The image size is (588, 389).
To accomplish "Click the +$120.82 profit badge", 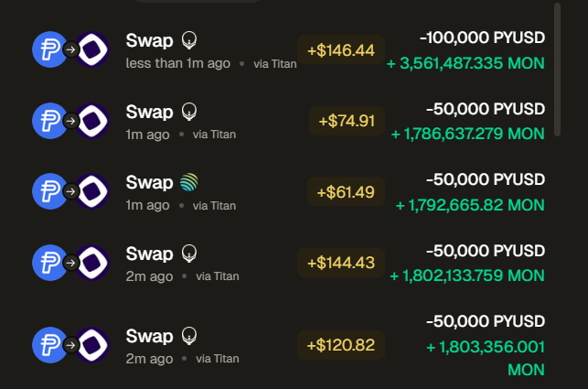I will point(341,344).
